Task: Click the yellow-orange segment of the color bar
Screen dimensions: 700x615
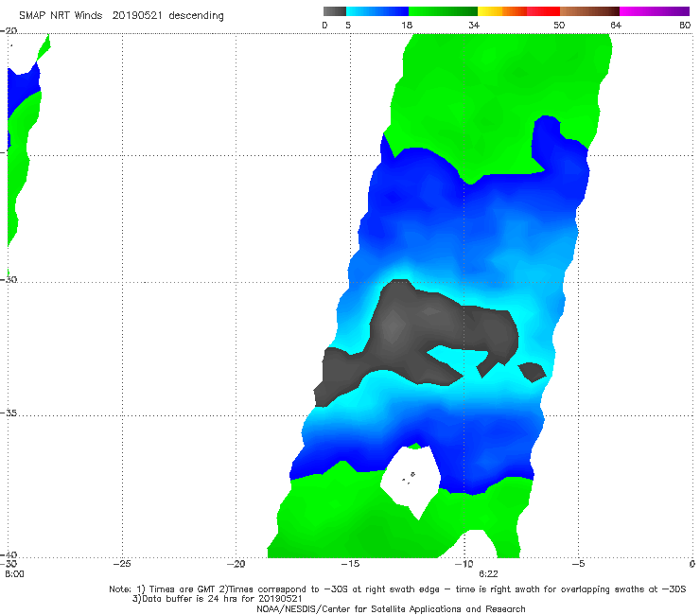Action: click(x=502, y=11)
